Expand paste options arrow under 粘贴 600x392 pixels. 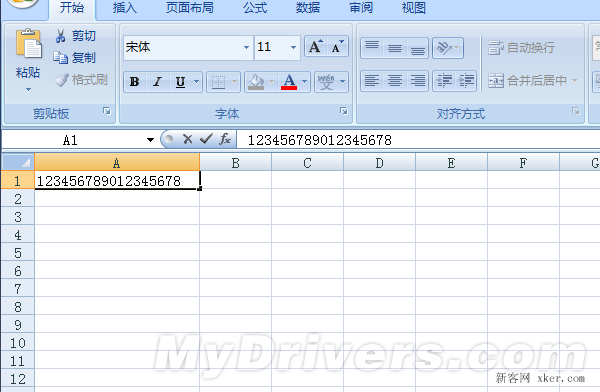coord(28,89)
